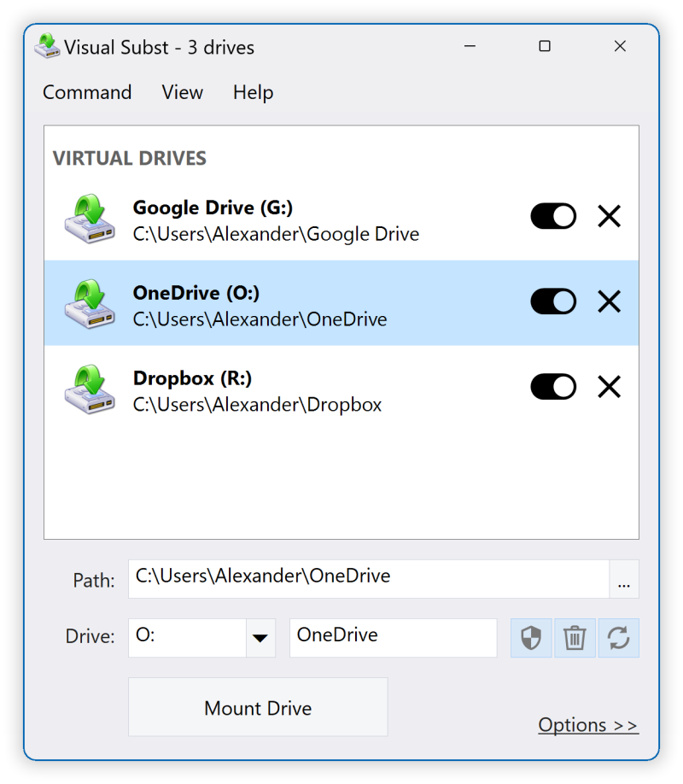Open the Command menu

click(x=87, y=92)
